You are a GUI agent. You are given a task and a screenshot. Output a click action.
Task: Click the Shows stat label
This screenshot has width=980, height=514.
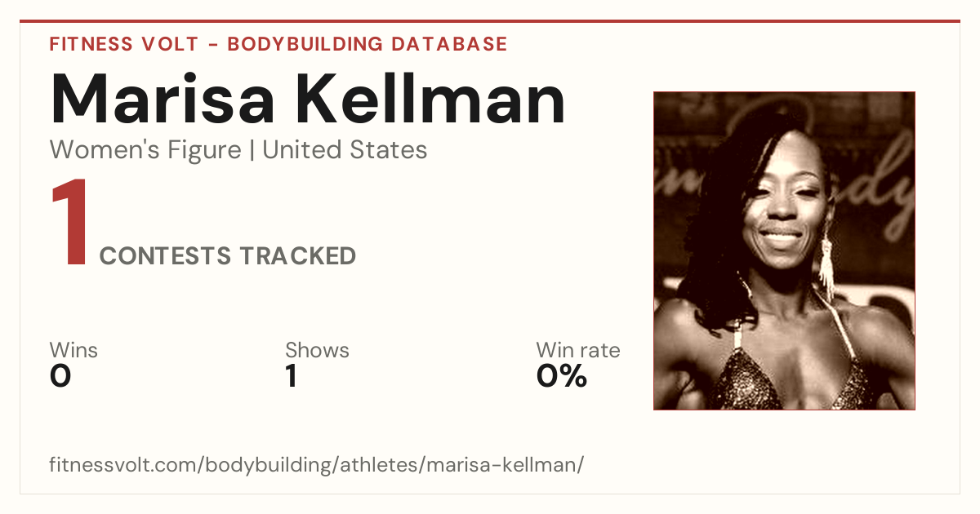(x=317, y=350)
